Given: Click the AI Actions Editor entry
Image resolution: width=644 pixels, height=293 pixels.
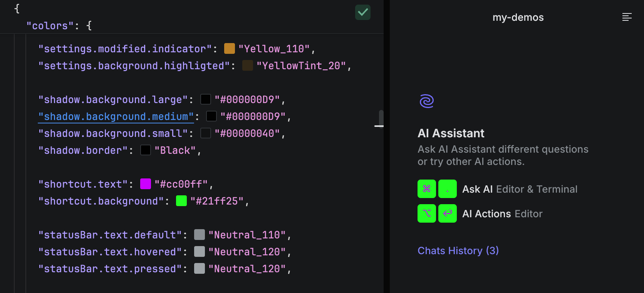Looking at the screenshot, I should (502, 213).
